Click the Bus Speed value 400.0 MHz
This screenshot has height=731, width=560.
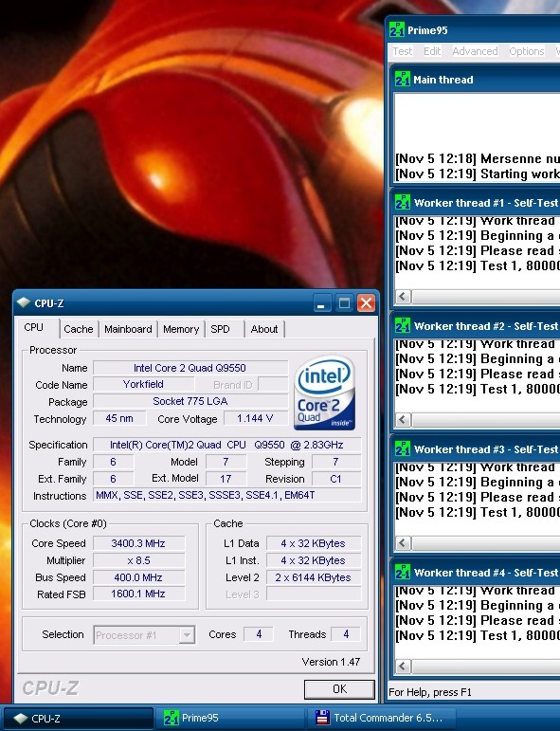click(x=139, y=577)
